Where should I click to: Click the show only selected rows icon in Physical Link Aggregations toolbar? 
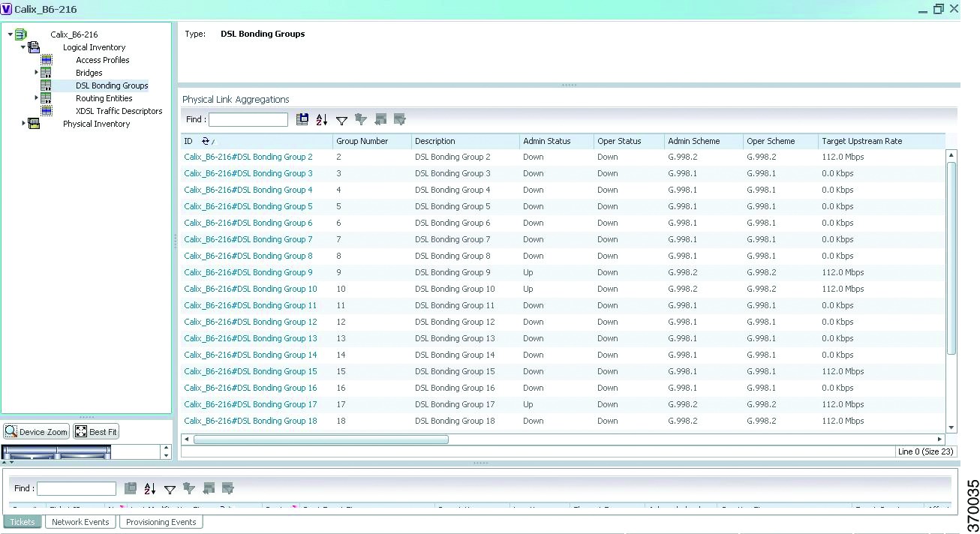[x=400, y=119]
